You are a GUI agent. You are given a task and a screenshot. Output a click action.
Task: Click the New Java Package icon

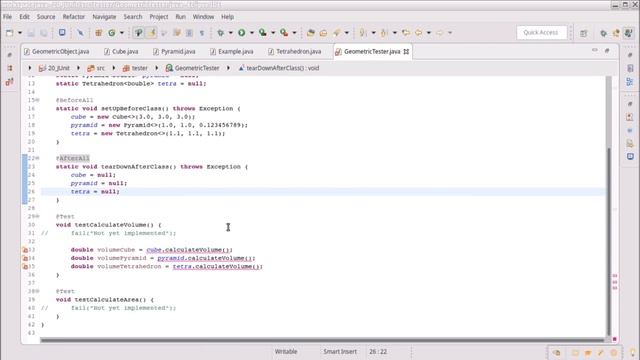click(x=98, y=33)
